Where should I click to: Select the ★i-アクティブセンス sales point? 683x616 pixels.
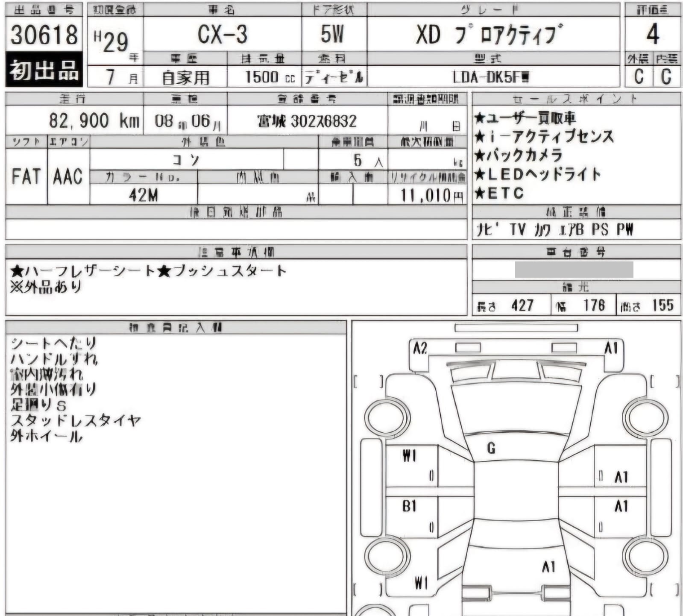pyautogui.click(x=544, y=137)
